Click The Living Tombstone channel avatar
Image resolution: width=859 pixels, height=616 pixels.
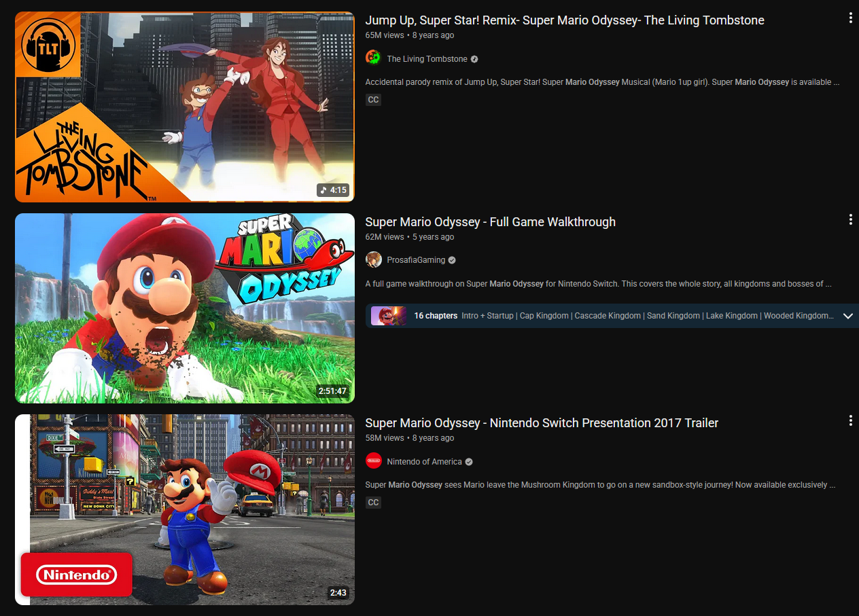click(x=373, y=58)
